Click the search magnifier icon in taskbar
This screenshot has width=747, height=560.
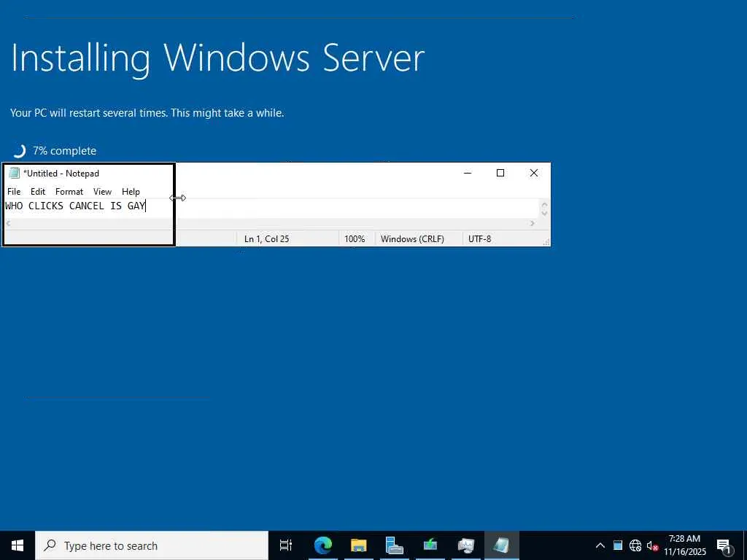(50, 545)
